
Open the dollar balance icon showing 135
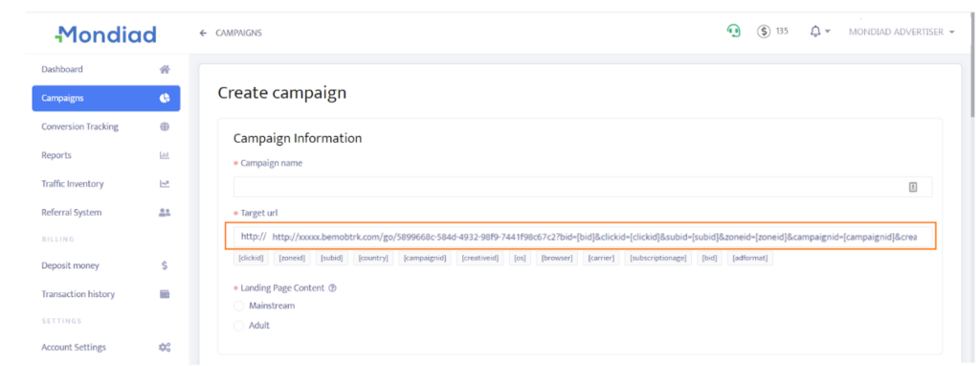(764, 32)
